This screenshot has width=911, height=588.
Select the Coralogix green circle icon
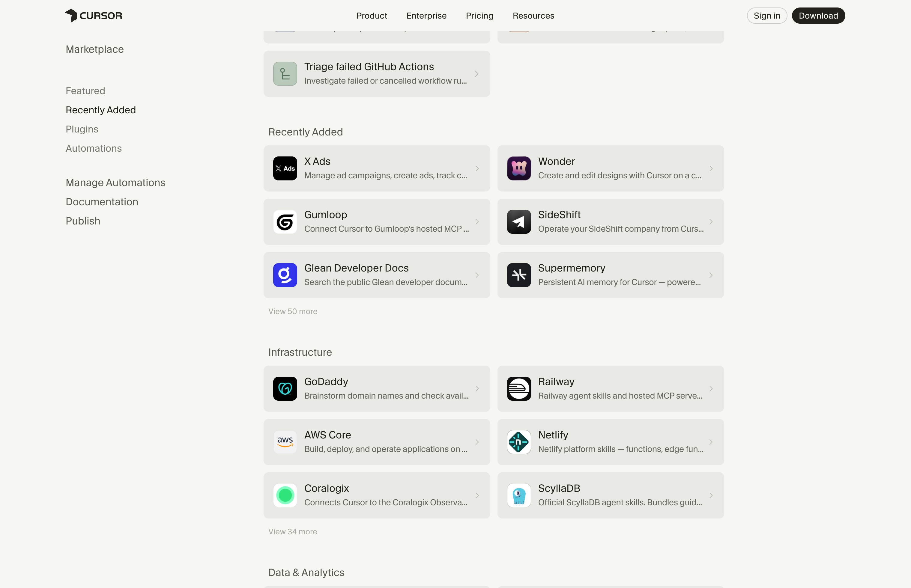click(285, 496)
